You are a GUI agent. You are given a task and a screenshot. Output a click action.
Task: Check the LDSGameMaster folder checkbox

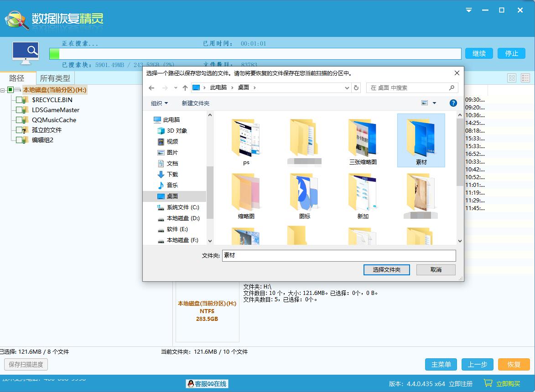[19, 110]
